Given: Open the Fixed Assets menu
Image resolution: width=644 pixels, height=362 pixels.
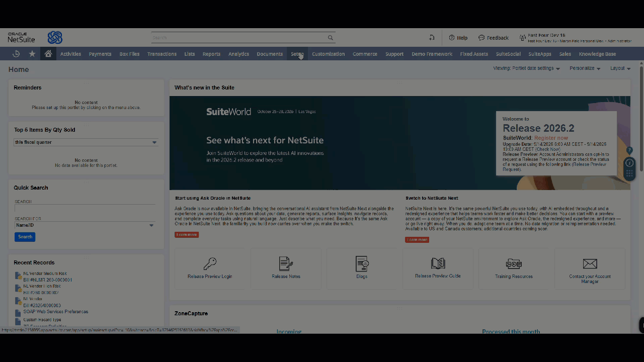Looking at the screenshot, I should point(474,54).
